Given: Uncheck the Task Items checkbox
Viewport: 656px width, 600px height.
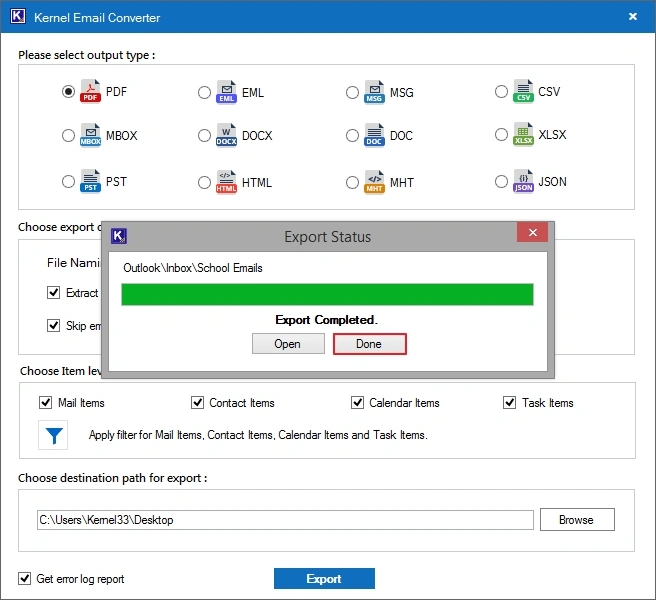Looking at the screenshot, I should (509, 403).
